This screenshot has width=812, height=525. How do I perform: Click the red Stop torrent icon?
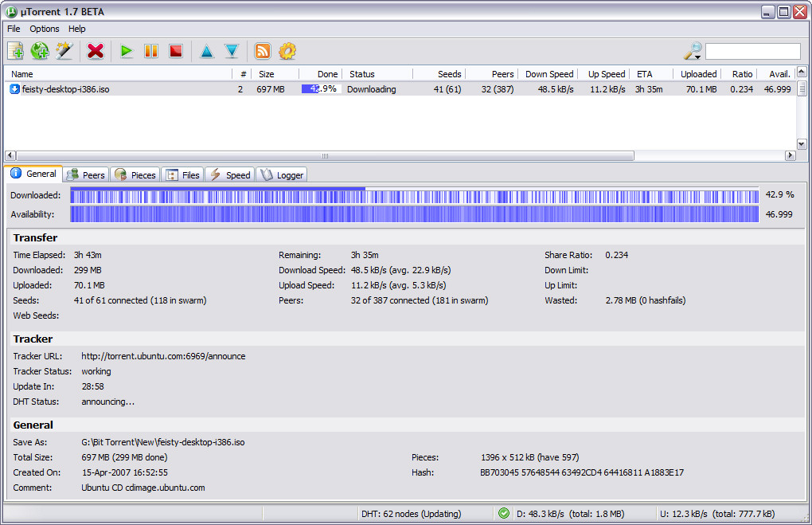[x=176, y=51]
